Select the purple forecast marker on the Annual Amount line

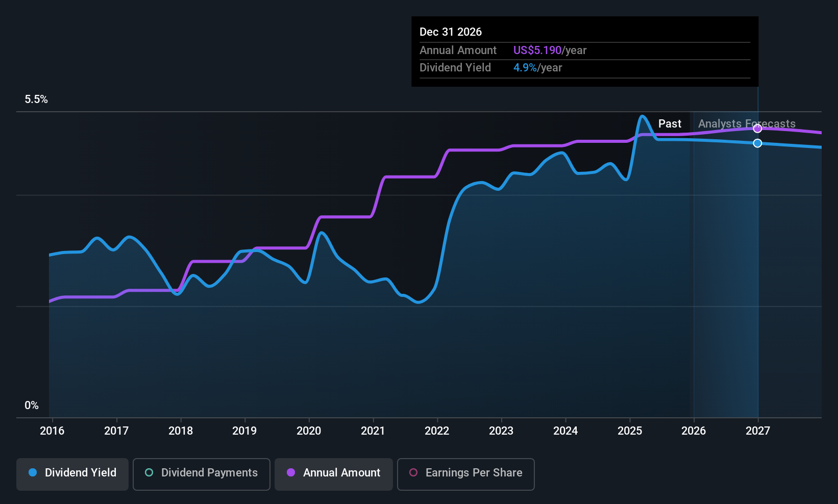757,129
